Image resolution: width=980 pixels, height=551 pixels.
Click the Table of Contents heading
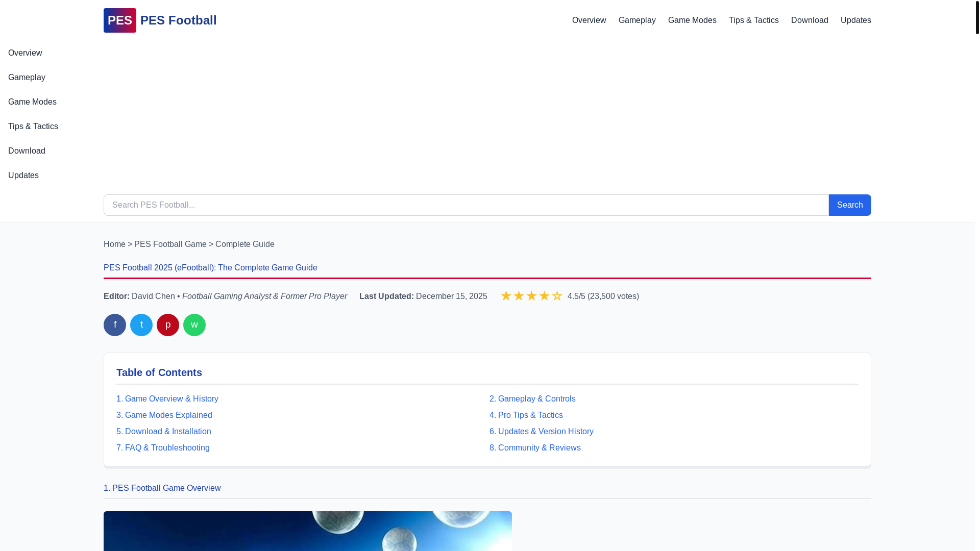pos(159,372)
